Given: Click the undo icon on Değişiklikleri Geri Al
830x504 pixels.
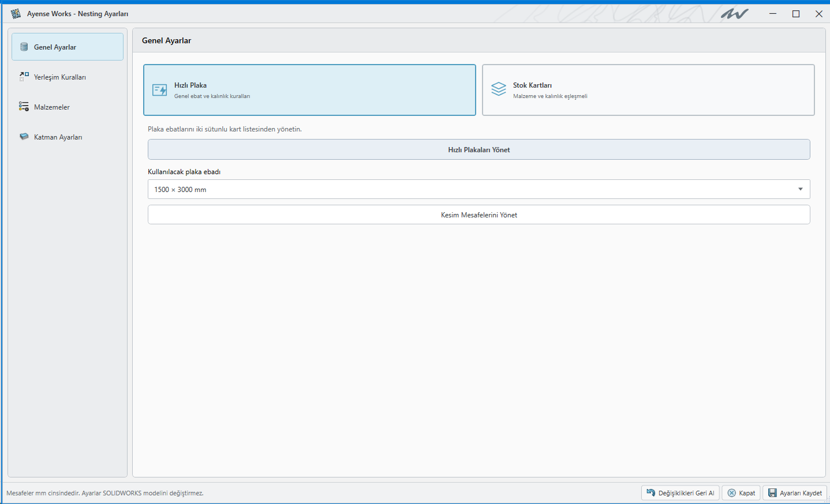Looking at the screenshot, I should tap(650, 492).
